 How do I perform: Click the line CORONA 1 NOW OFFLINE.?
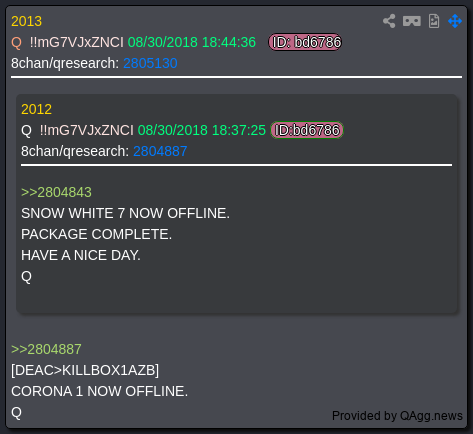(x=99, y=391)
